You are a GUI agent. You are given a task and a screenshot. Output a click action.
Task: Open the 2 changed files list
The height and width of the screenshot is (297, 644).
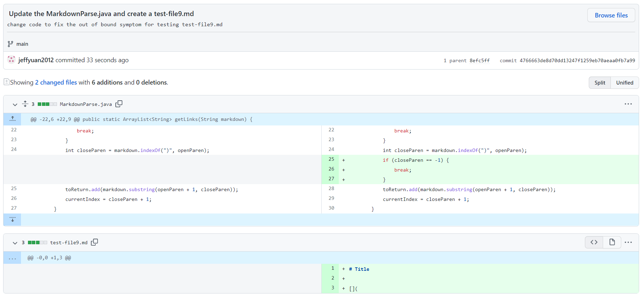point(56,82)
